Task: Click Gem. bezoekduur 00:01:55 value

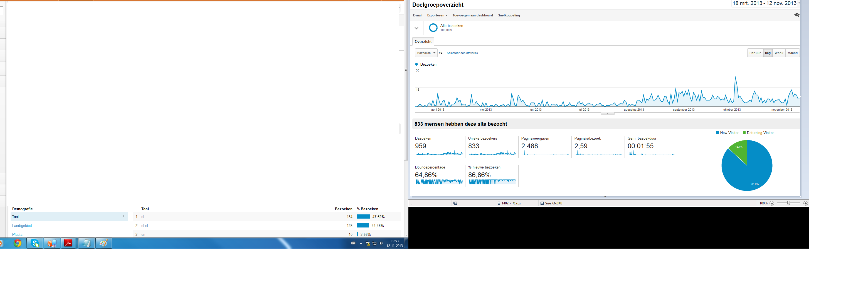Action: tap(640, 146)
